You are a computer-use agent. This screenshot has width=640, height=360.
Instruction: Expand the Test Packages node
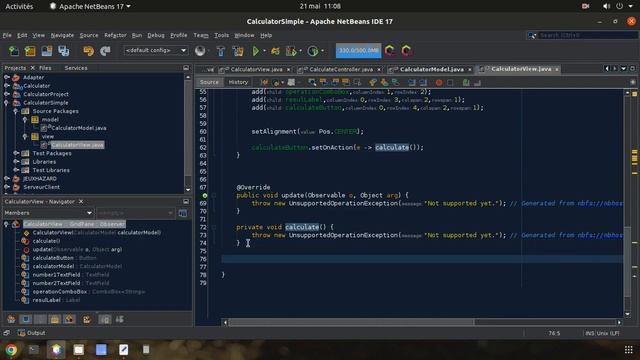pos(16,153)
